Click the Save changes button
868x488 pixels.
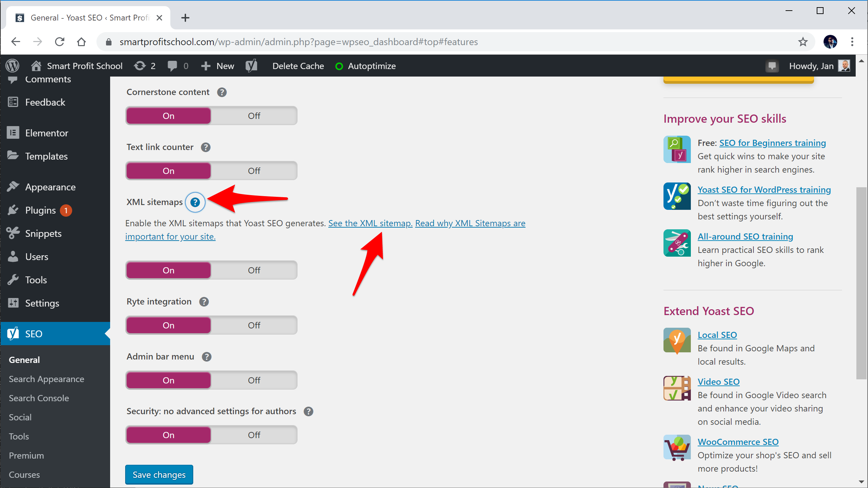[x=159, y=475]
